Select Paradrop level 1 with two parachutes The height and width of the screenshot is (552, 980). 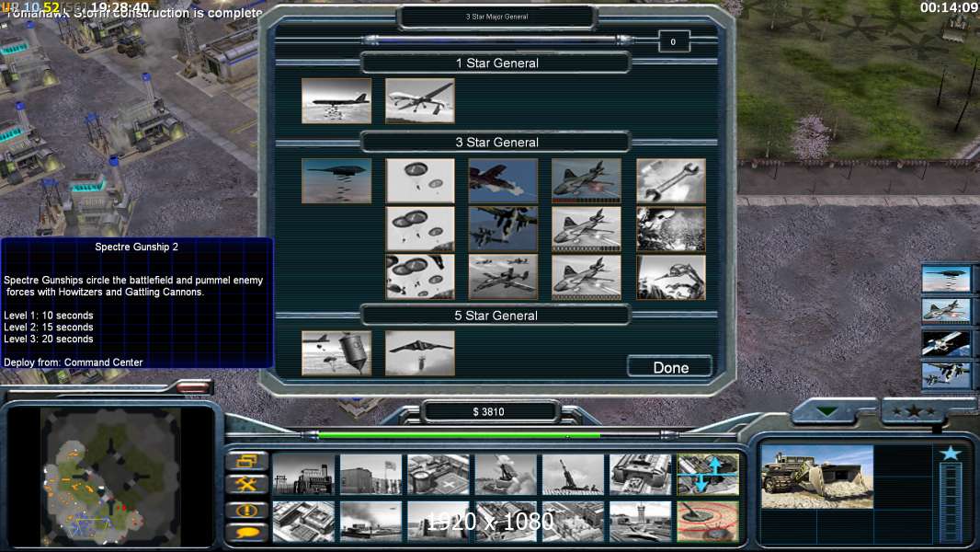(x=420, y=180)
